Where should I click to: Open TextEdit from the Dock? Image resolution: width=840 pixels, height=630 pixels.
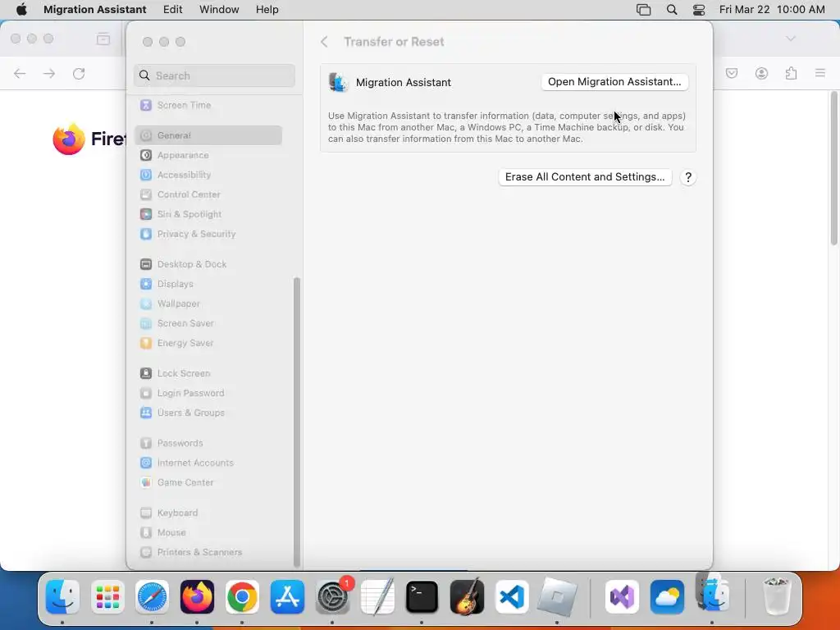377,597
